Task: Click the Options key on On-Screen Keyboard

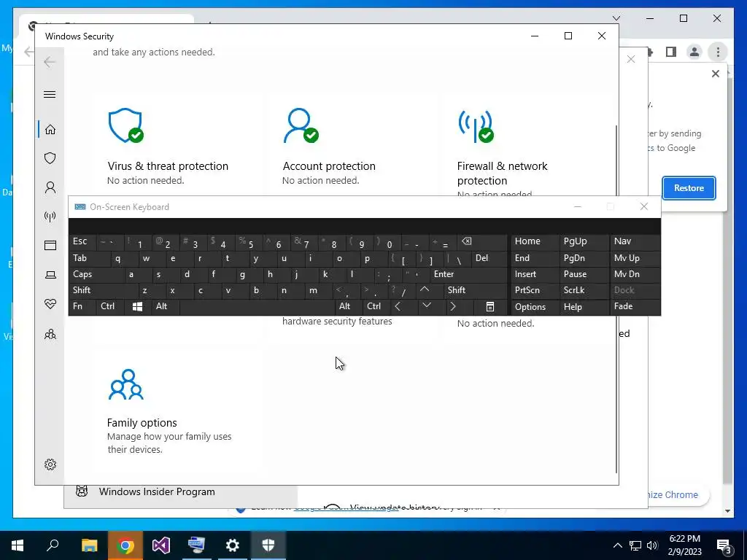Action: tap(535, 307)
